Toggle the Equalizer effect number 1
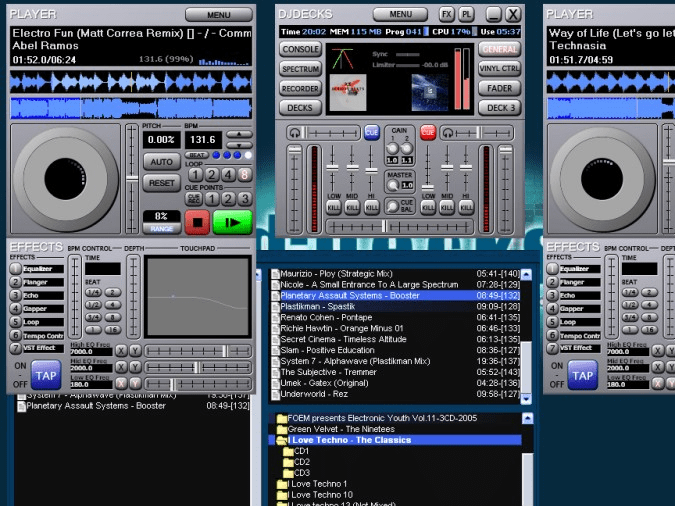The image size is (675, 506). [15, 268]
